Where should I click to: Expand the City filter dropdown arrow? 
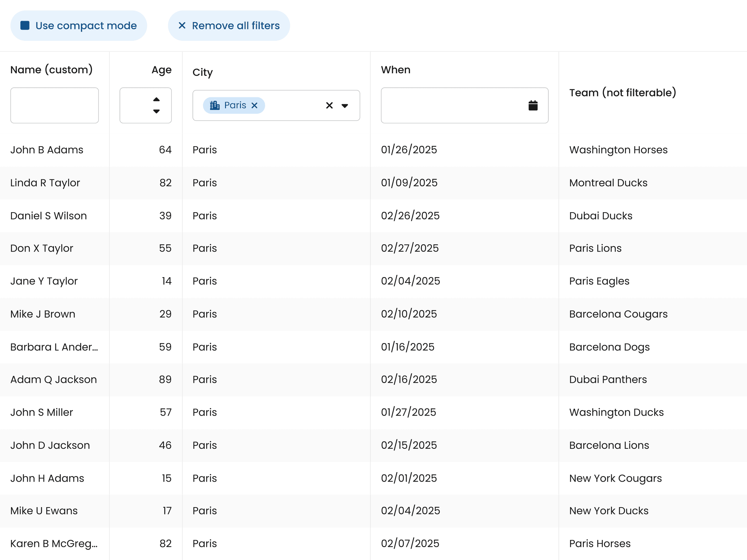(345, 106)
